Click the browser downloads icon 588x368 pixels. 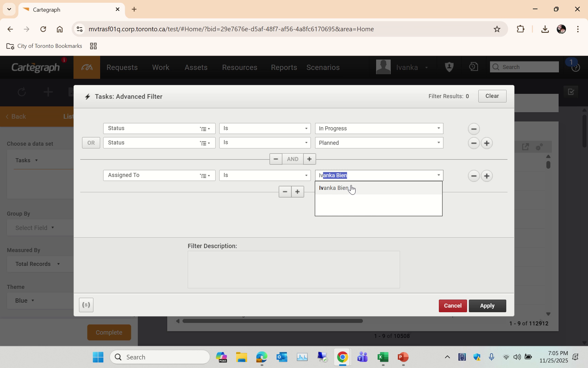coord(545,29)
